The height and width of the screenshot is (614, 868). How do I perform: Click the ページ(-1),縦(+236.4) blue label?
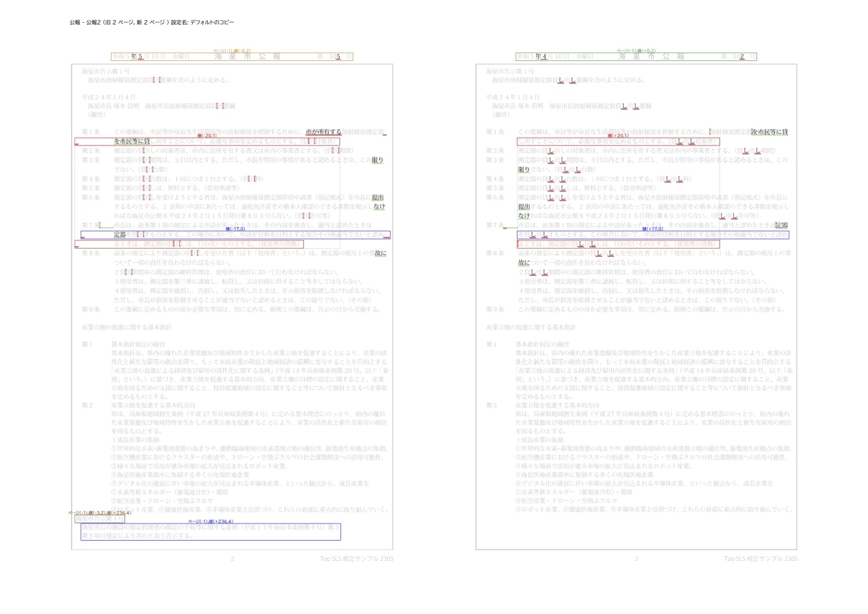[210, 522]
